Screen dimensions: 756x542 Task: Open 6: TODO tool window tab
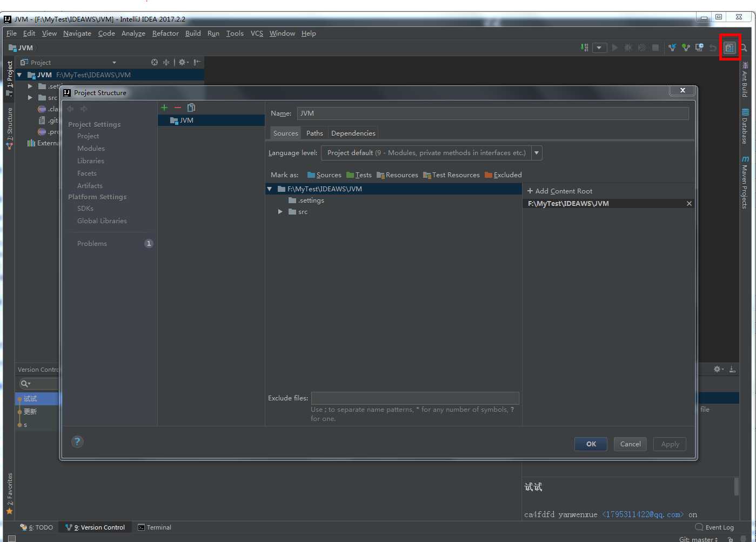(x=37, y=527)
